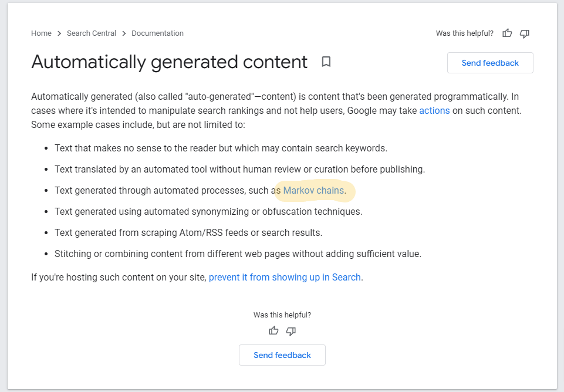Click the chevron after the Home breadcrumb
This screenshot has height=392, width=564.
(59, 33)
